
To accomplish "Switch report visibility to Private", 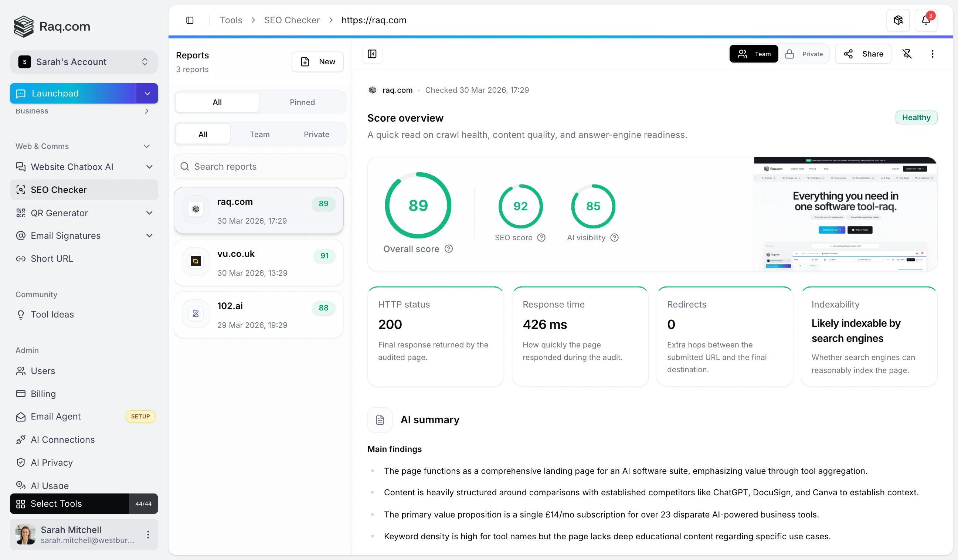I will click(805, 54).
